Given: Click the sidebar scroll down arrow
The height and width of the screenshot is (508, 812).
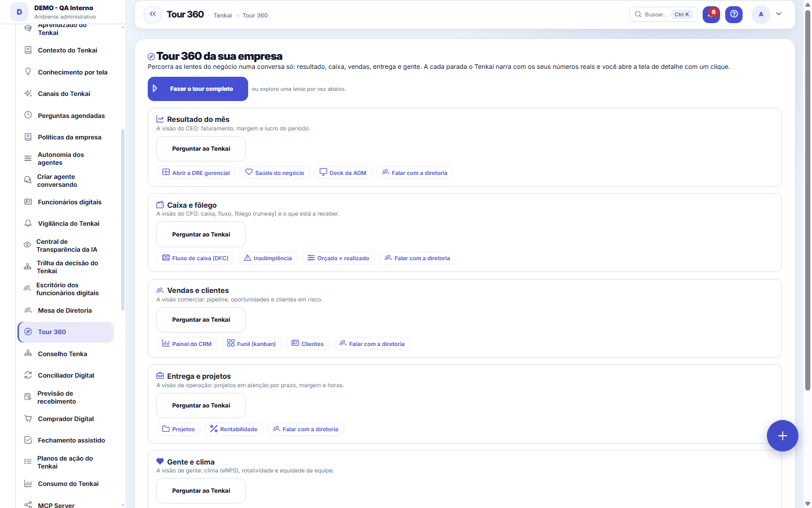Looking at the screenshot, I should [123, 505].
